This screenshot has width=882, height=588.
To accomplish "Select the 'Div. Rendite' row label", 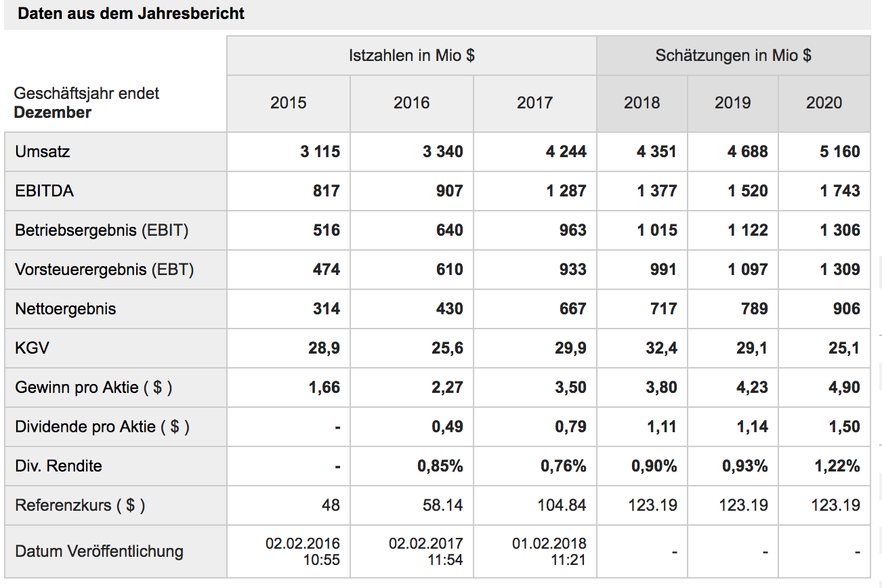I will coord(58,466).
